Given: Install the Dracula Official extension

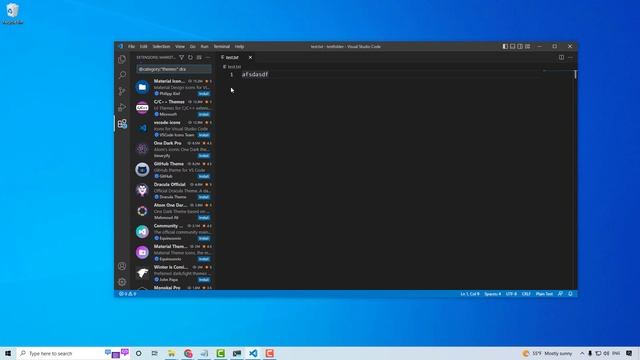Looking at the screenshot, I should pos(204,197).
